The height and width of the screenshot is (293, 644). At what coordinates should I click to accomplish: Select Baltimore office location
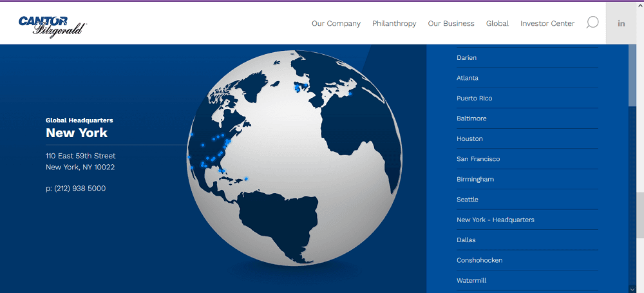527,118
